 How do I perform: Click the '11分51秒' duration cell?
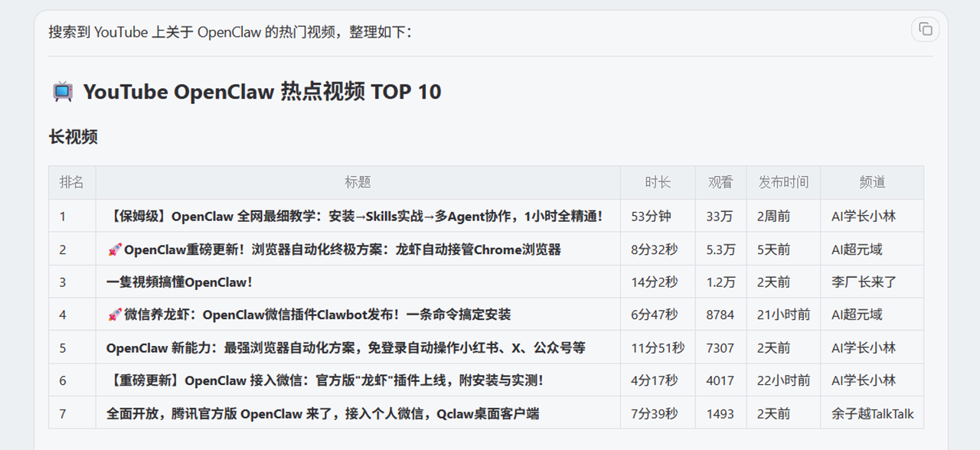click(x=658, y=348)
